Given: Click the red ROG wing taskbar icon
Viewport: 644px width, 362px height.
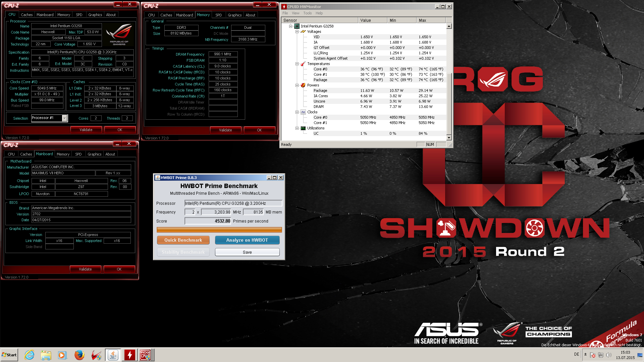Looking at the screenshot, I should (96, 355).
